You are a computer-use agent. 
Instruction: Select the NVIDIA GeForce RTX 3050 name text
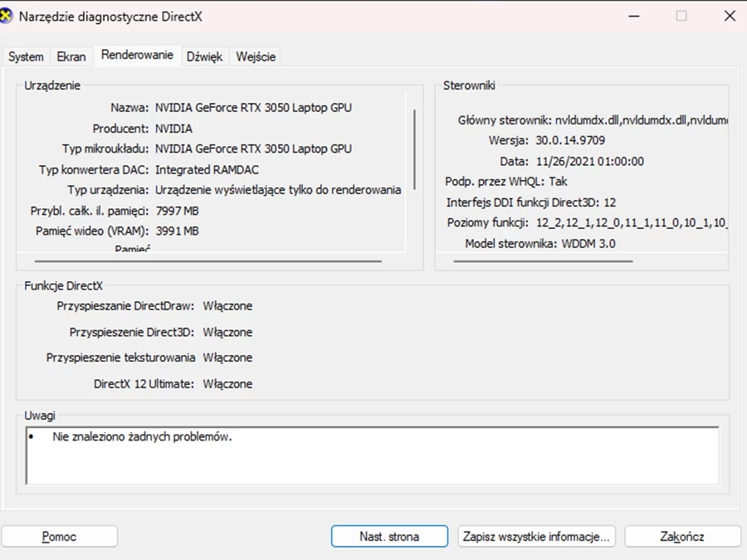tap(254, 107)
